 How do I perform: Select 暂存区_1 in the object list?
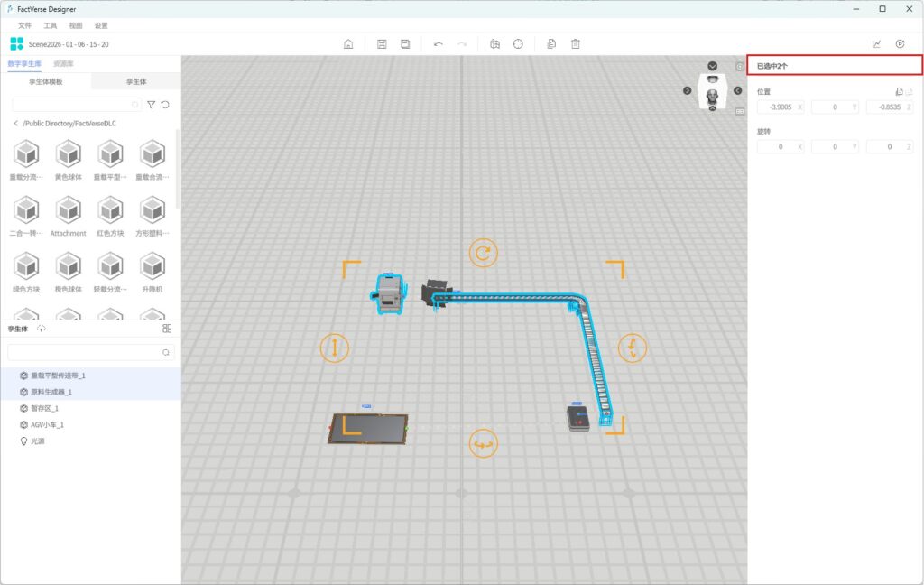(x=44, y=408)
